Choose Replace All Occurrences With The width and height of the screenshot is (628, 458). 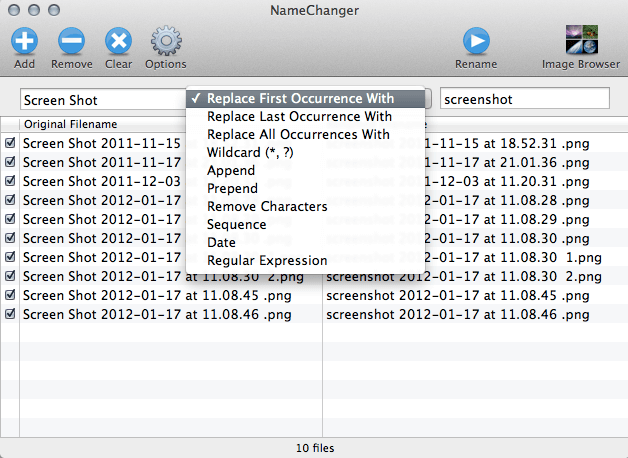298,135
